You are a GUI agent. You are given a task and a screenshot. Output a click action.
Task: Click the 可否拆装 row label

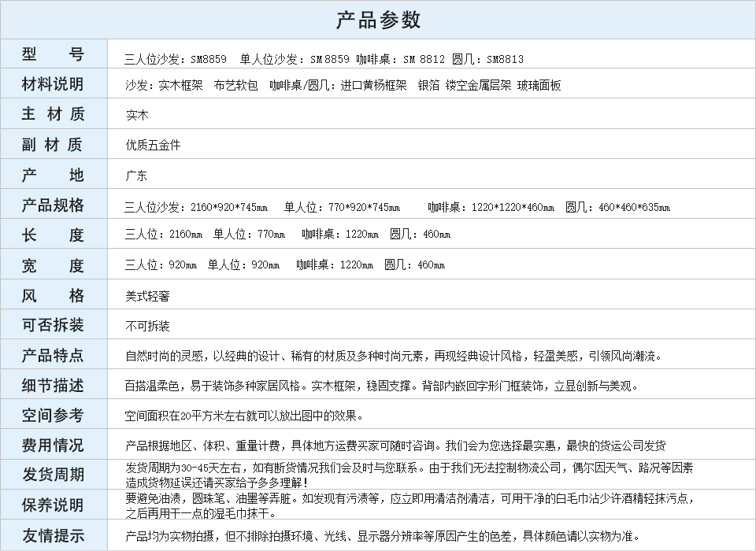(53, 325)
